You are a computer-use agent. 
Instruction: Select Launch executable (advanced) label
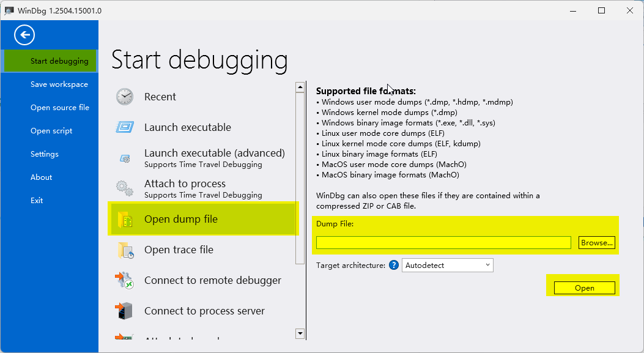click(215, 153)
